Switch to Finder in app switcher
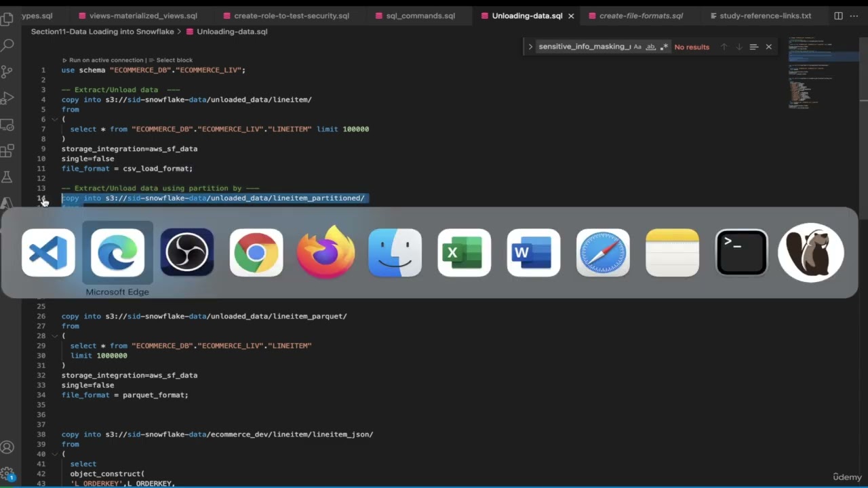The image size is (868, 488). pyautogui.click(x=395, y=253)
